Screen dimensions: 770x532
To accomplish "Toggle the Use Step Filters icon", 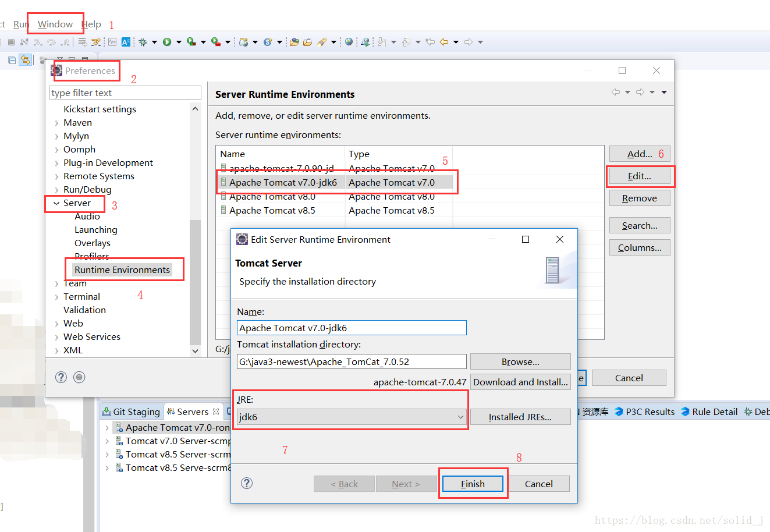I will click(x=96, y=42).
